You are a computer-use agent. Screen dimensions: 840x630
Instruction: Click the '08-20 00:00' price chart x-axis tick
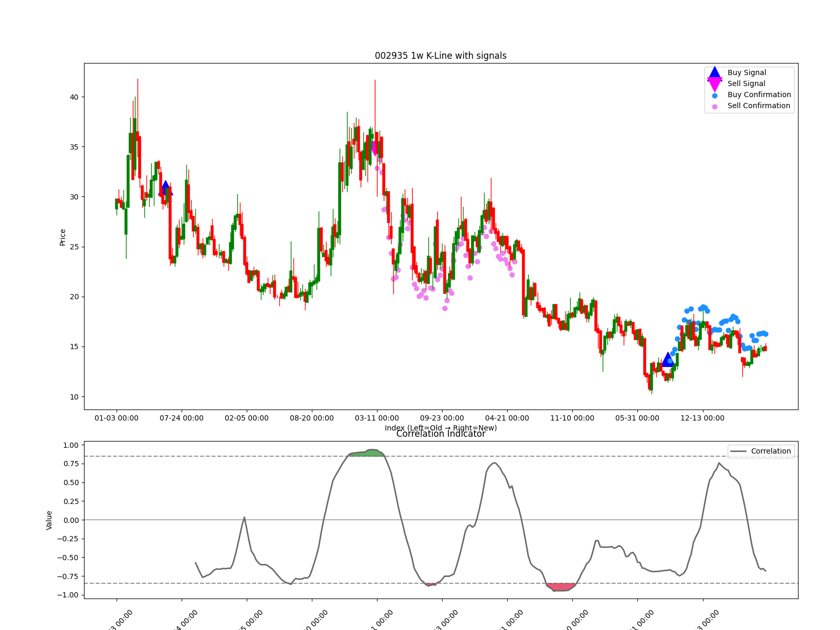pos(312,418)
